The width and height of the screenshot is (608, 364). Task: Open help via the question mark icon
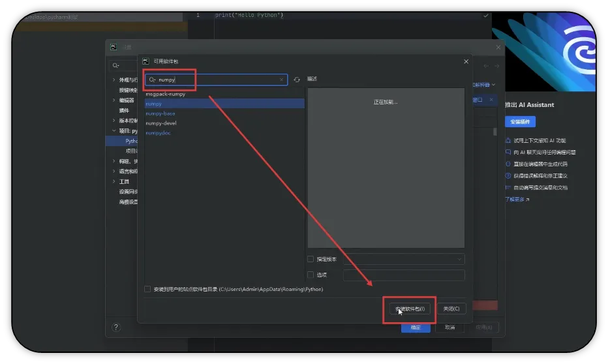(116, 327)
